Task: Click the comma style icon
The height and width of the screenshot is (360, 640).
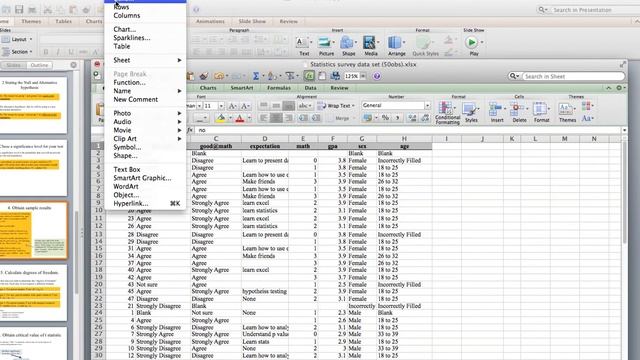Action: 397,118
